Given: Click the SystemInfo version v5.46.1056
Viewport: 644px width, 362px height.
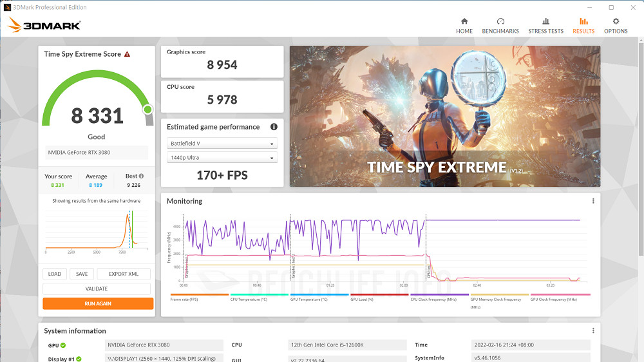Looking at the screenshot, I should tap(531, 357).
